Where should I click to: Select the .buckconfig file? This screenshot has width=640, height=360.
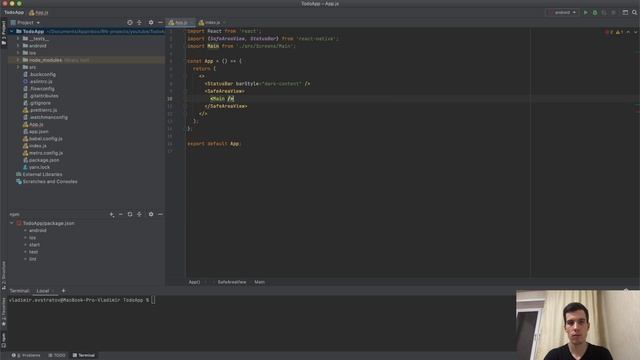pos(42,74)
